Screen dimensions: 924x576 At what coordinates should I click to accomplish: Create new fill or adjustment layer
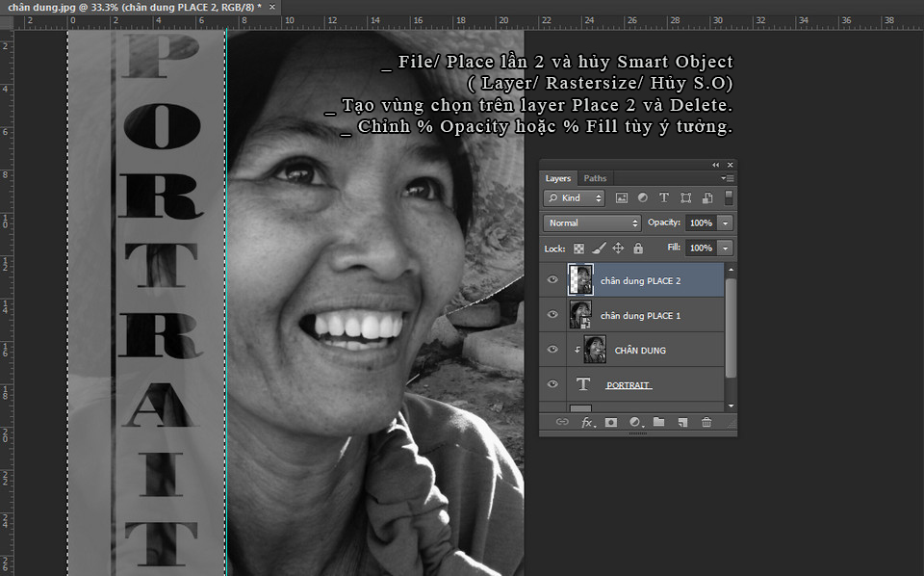pos(635,422)
